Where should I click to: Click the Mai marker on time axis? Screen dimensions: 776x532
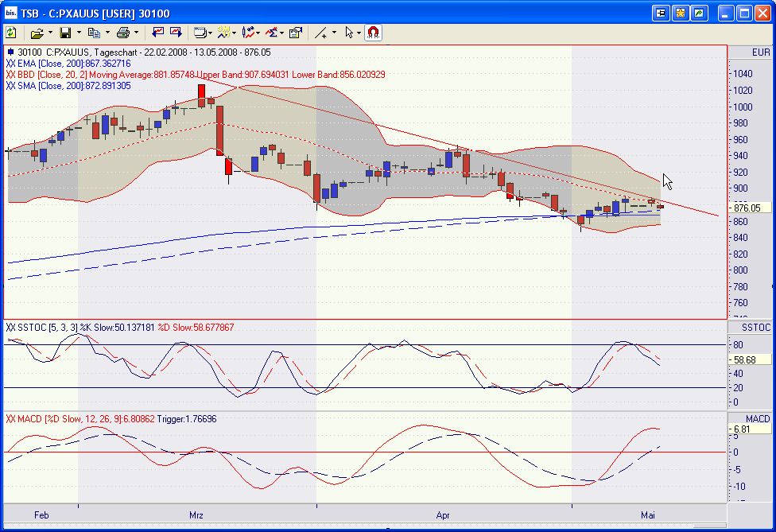point(648,515)
